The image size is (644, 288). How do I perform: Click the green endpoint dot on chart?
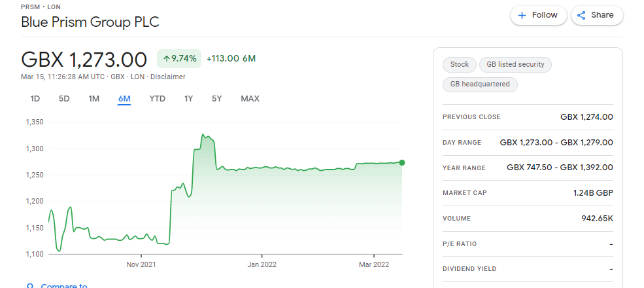click(x=401, y=162)
